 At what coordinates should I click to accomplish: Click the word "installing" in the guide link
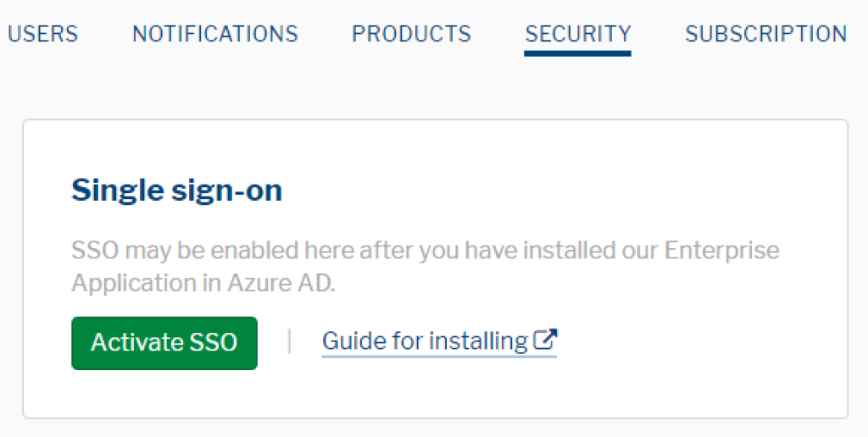[478, 341]
